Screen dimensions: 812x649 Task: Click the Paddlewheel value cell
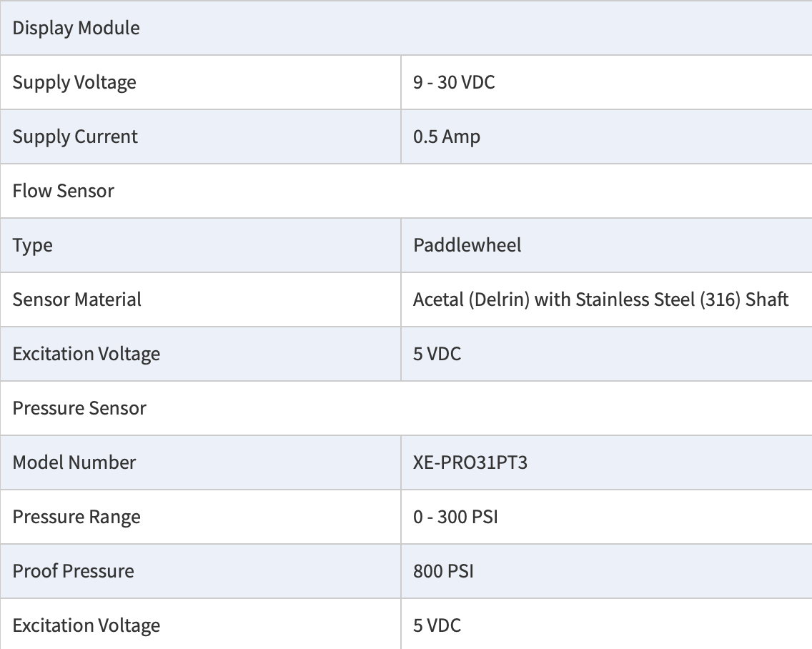pos(467,246)
